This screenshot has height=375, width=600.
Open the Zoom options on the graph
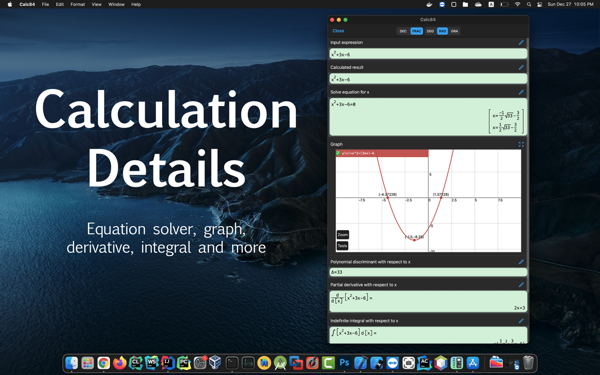point(342,235)
